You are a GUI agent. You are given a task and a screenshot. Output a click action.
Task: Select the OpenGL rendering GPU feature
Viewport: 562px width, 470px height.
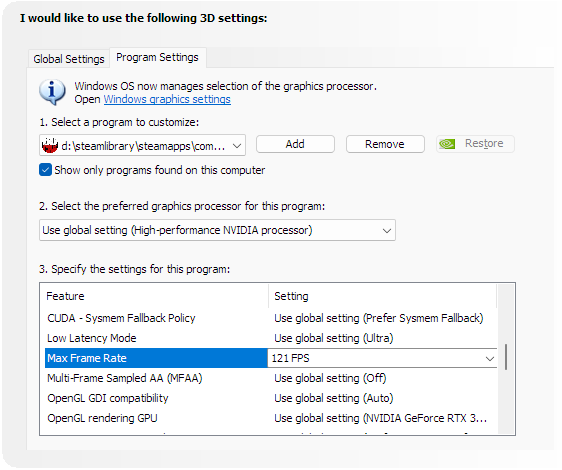102,418
